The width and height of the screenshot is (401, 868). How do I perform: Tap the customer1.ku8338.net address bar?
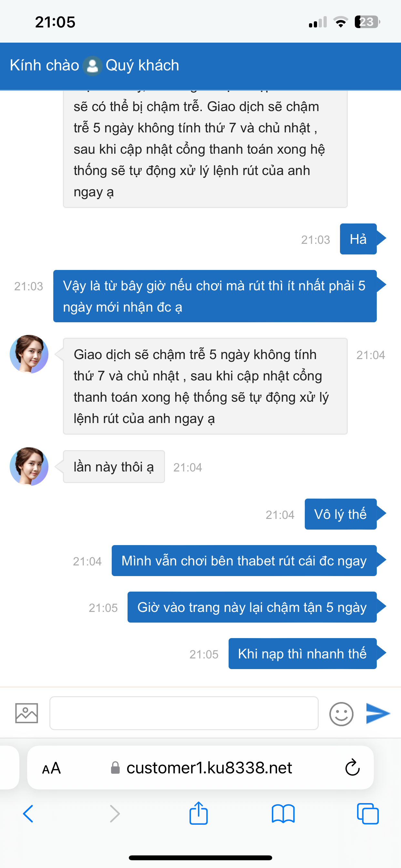tap(209, 768)
